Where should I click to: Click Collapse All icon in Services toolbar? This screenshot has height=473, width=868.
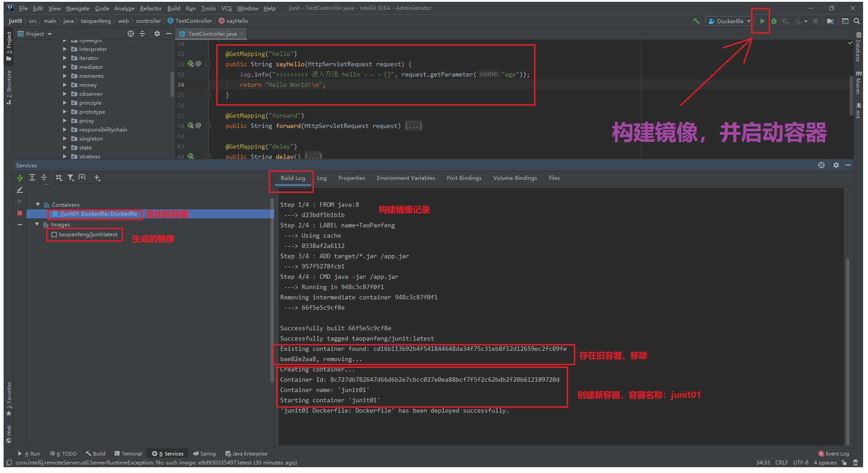click(x=44, y=178)
